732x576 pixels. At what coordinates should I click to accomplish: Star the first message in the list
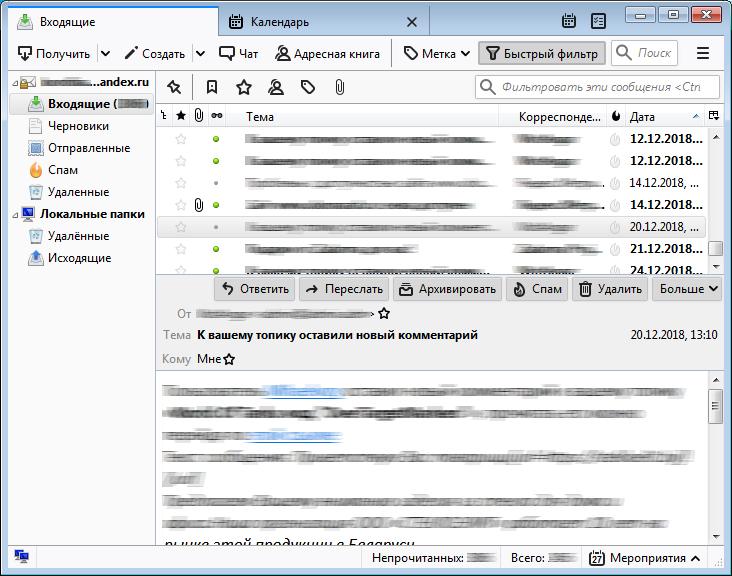[x=181, y=139]
